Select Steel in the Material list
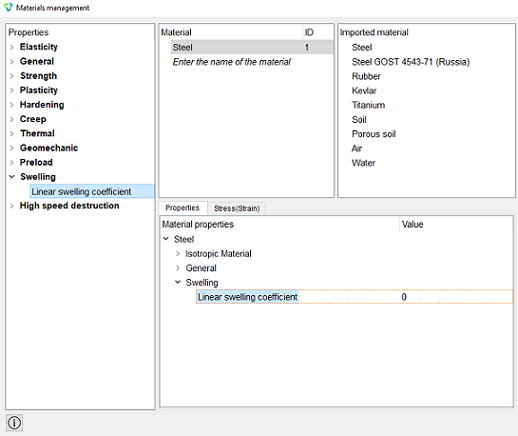This screenshot has height=436, width=518. 252,47
